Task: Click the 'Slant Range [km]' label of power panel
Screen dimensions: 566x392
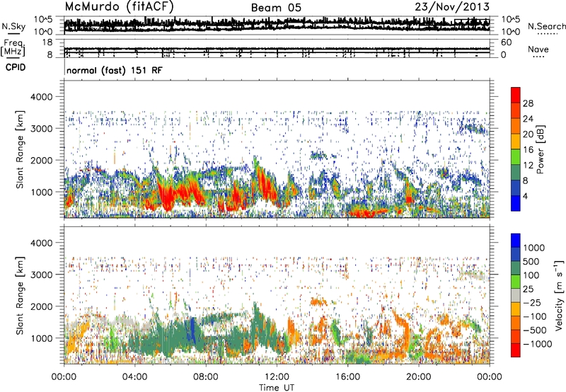Action: (x=20, y=149)
